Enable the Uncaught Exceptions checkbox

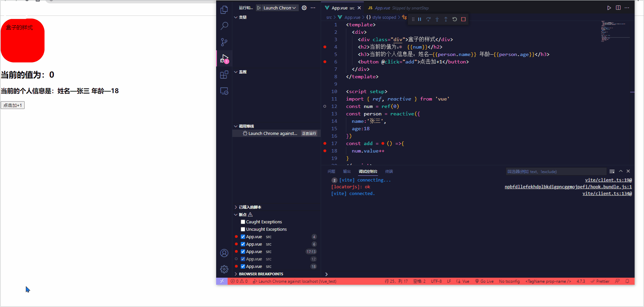(x=243, y=229)
